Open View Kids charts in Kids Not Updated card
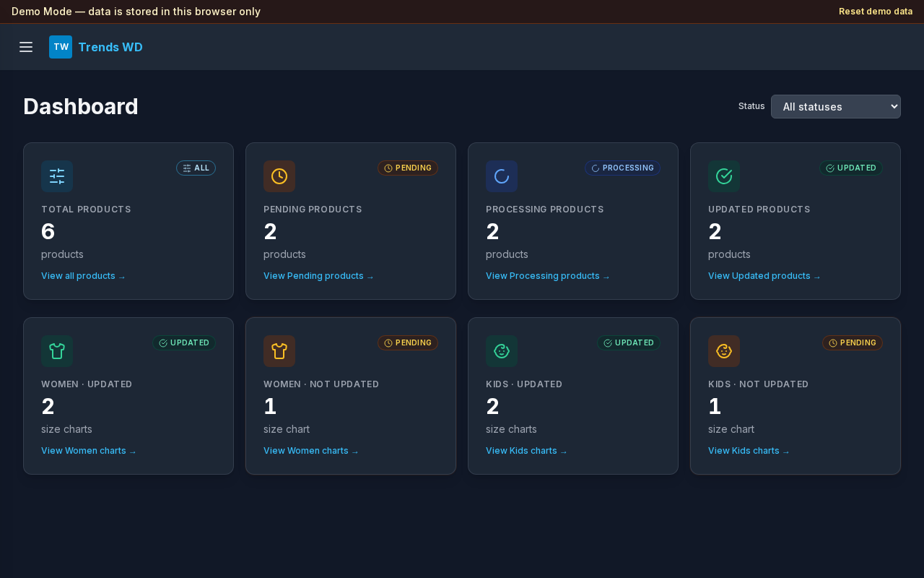Screen dimensions: 924x578 (x=749, y=451)
